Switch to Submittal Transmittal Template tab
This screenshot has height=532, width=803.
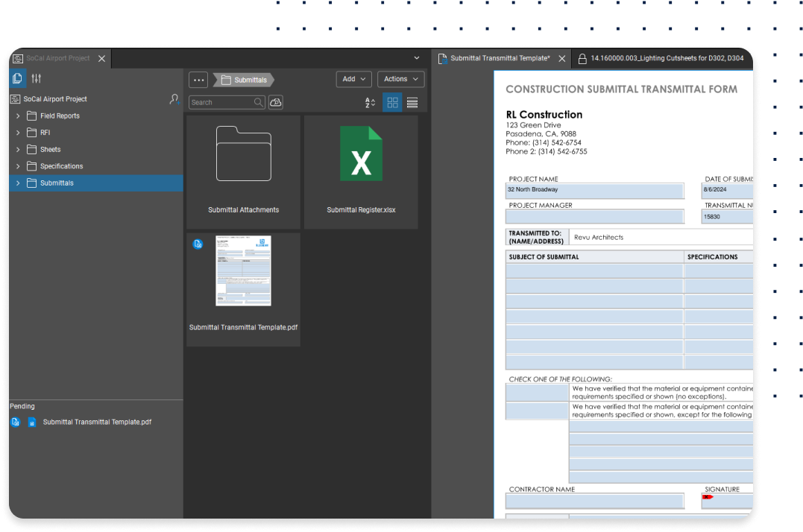click(x=500, y=58)
